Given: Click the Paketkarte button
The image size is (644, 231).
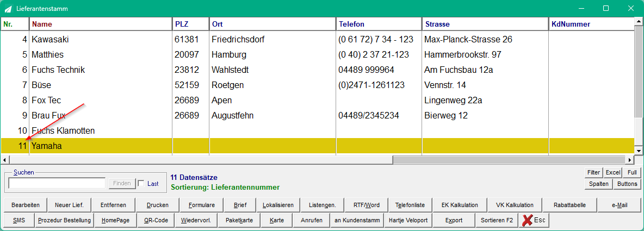Looking at the screenshot, I should point(238,220).
